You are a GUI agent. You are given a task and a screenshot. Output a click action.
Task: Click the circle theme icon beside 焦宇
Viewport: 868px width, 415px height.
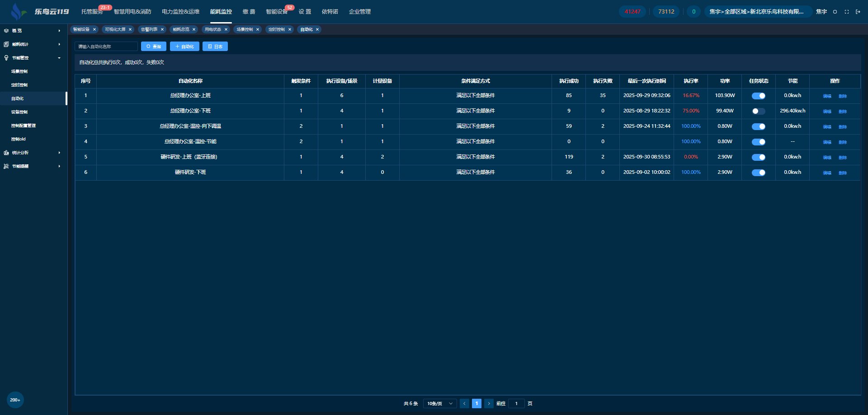[835, 12]
